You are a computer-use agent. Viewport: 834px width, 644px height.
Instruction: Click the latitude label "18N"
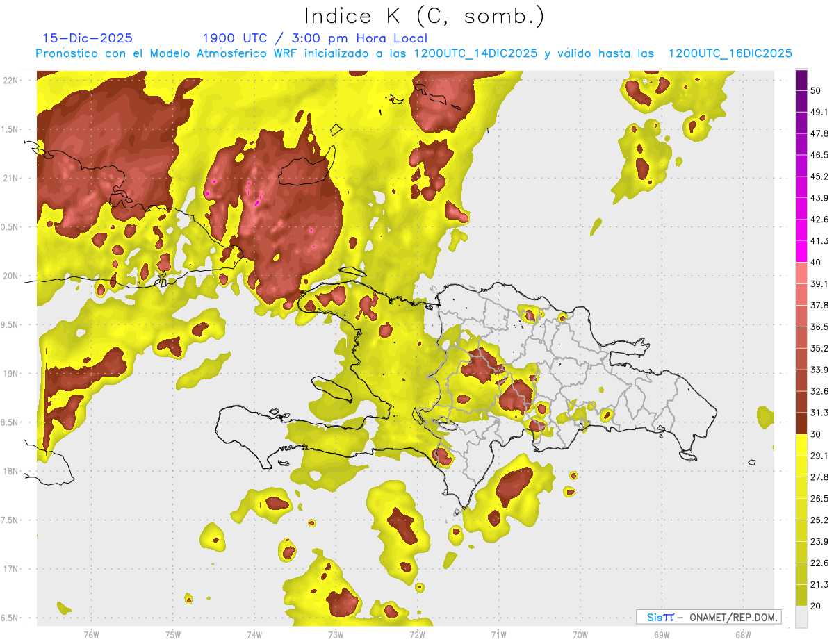click(10, 471)
